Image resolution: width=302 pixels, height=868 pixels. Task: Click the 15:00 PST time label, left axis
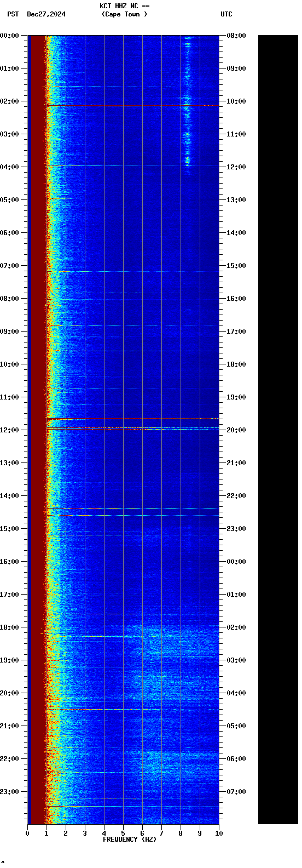[10, 529]
